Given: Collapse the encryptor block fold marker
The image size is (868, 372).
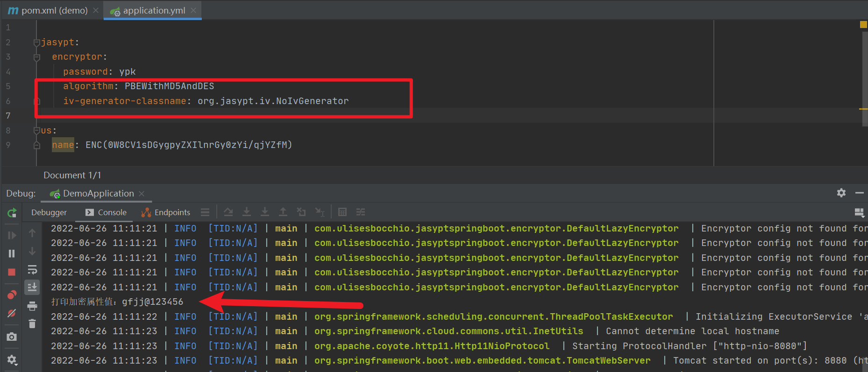Looking at the screenshot, I should pyautogui.click(x=36, y=57).
